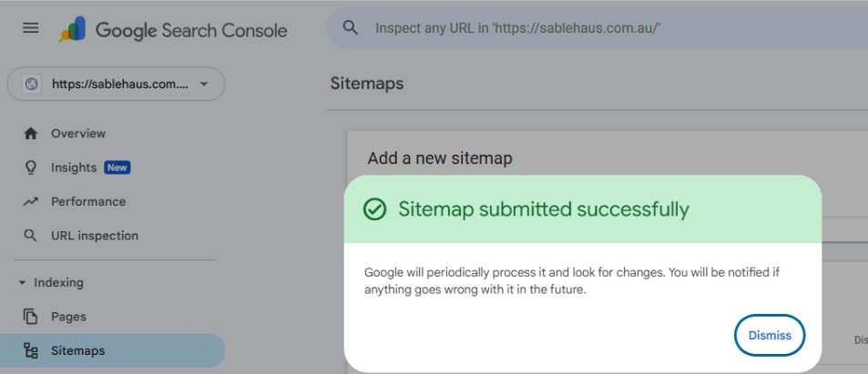This screenshot has width=868, height=374.
Task: Click the Performance trend arrow icon
Action: 30,202
